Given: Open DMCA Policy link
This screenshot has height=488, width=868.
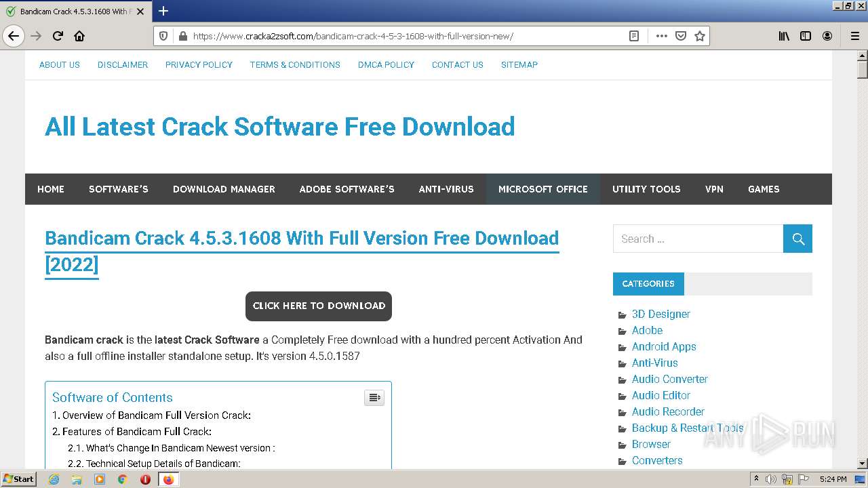Looking at the screenshot, I should (386, 64).
